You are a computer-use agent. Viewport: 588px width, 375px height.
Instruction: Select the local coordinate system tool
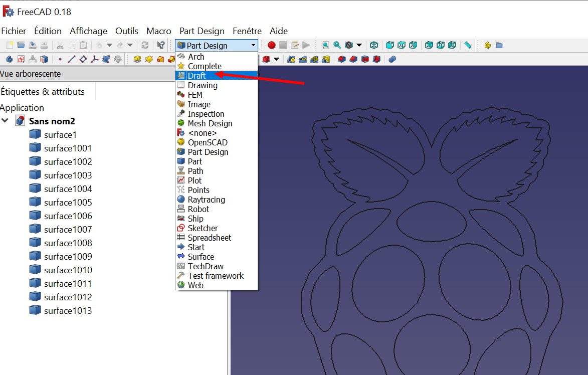[95, 59]
